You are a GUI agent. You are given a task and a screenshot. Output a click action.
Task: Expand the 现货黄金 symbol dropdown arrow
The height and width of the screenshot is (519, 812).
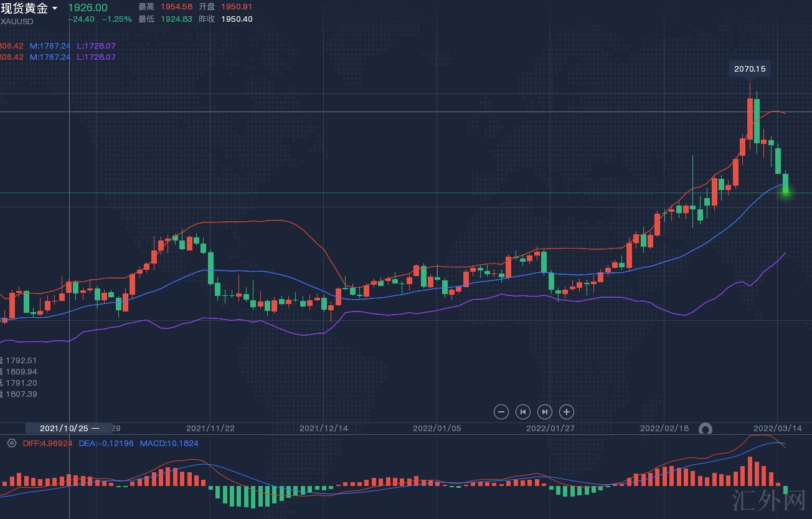coord(55,9)
